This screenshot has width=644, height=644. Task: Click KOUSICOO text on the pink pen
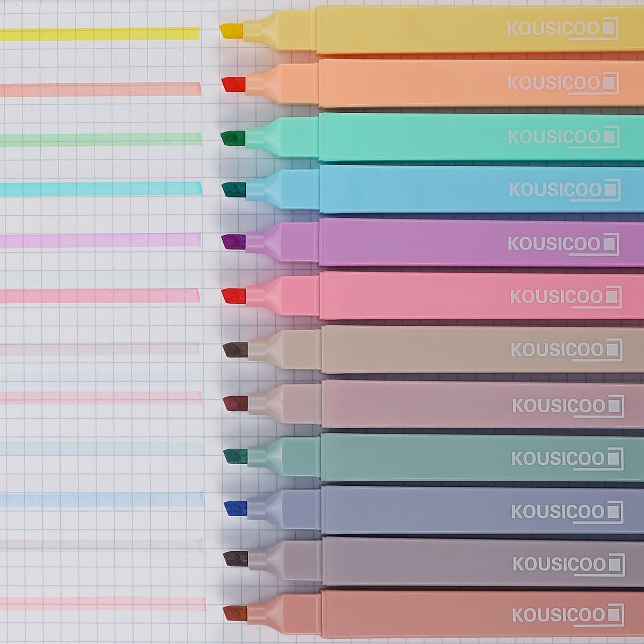point(555,296)
